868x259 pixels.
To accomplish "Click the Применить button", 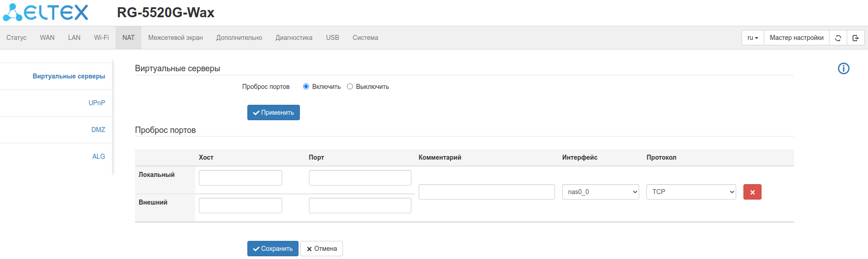I will (x=273, y=112).
